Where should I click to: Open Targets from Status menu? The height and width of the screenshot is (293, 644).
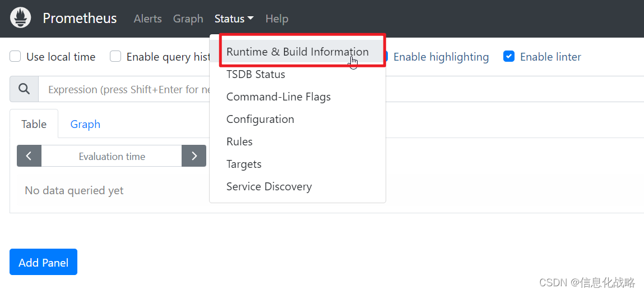tap(298, 164)
